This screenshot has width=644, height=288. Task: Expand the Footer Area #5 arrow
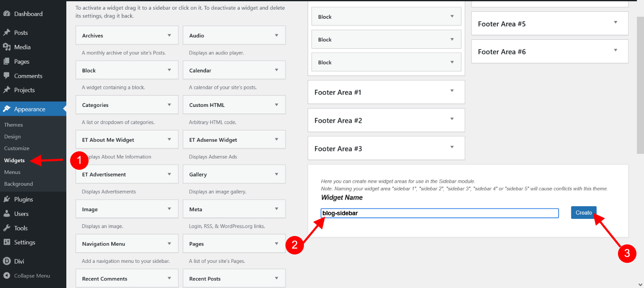pyautogui.click(x=615, y=23)
